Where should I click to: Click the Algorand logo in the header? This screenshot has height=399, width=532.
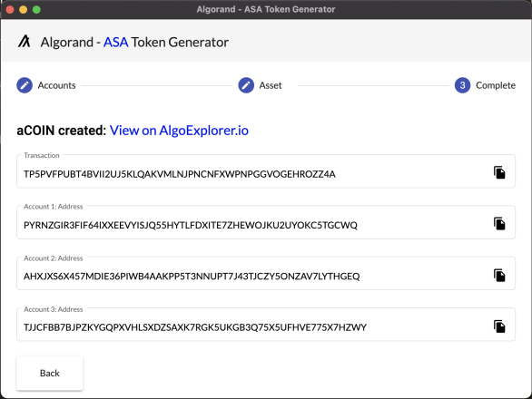[25, 42]
